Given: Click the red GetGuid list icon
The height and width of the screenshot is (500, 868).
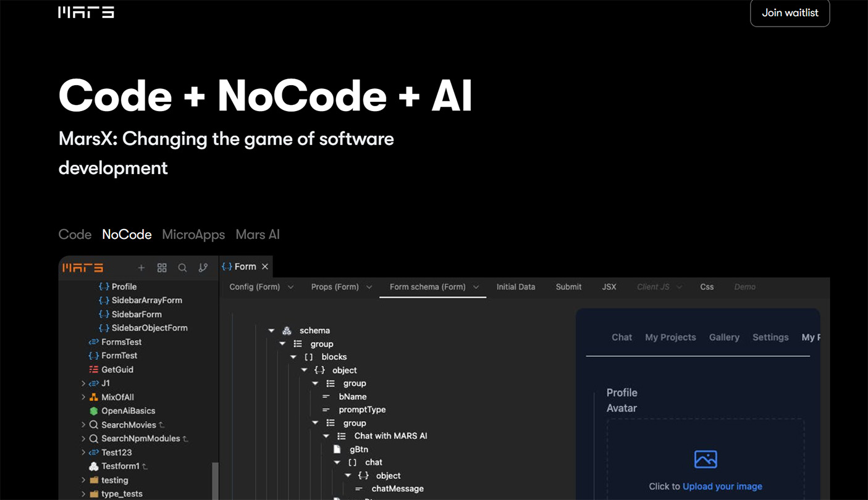Looking at the screenshot, I should 94,370.
